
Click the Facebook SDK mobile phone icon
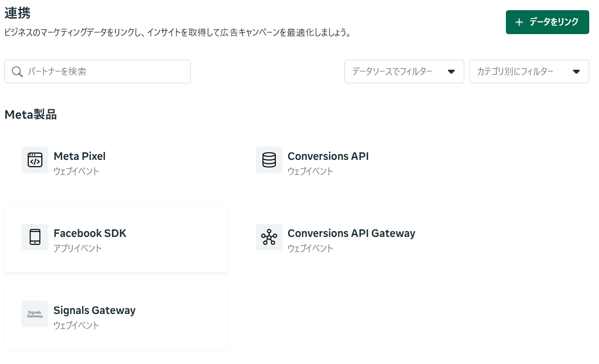(35, 237)
